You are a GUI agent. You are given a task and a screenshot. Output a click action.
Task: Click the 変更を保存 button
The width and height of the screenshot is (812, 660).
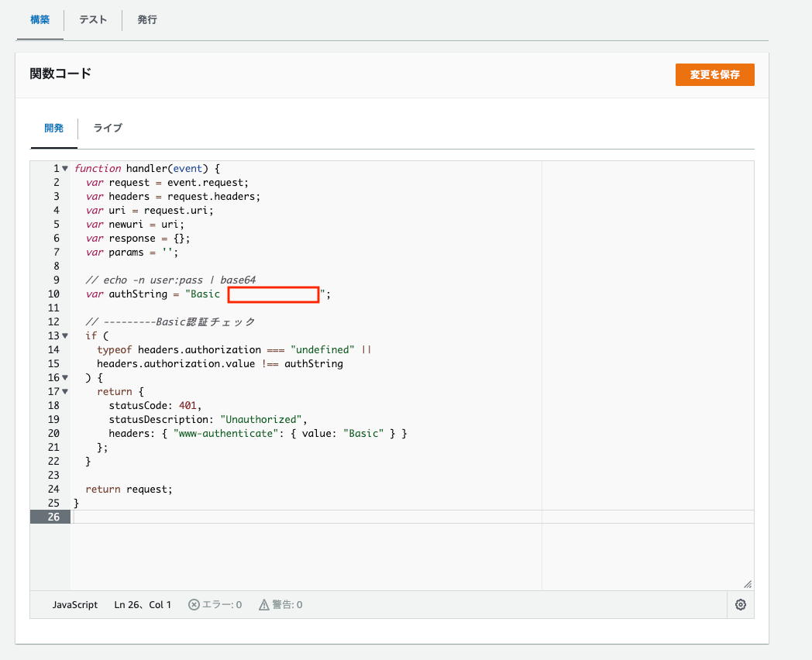pyautogui.click(x=714, y=74)
